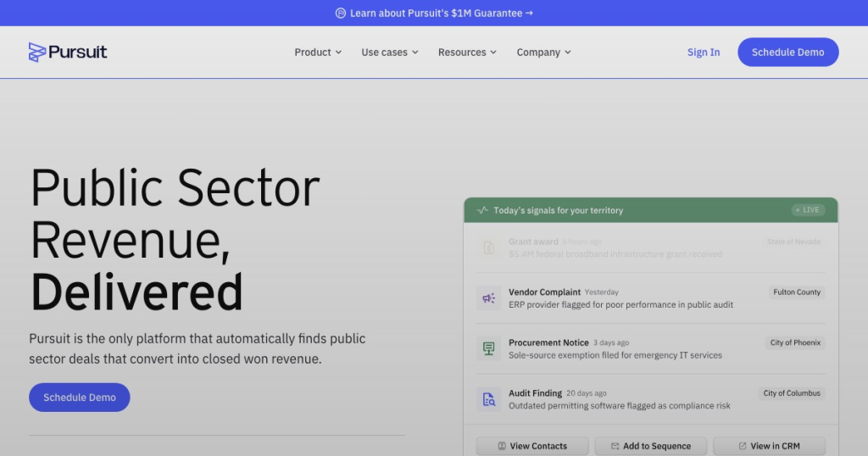Click the Grant award signal title
The height and width of the screenshot is (456, 868).
(533, 242)
